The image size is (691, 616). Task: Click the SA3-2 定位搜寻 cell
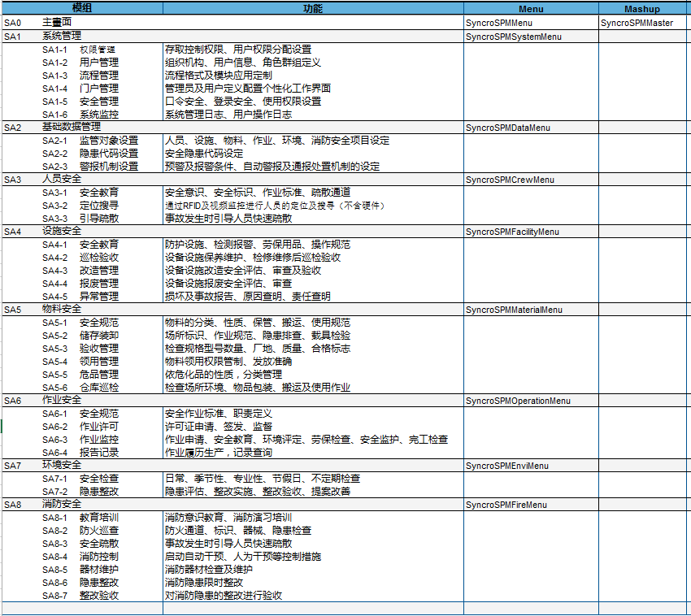[82, 206]
